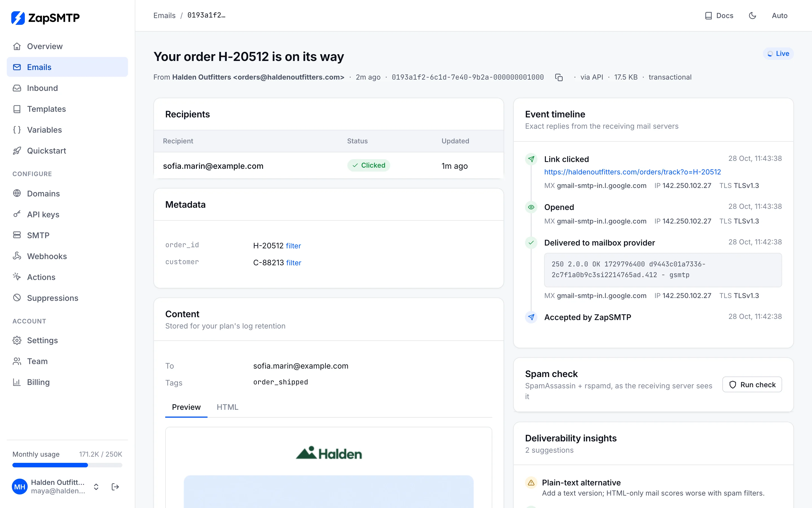Switch to the HTML tab
Viewport: 812px width, 508px height.
(x=228, y=407)
